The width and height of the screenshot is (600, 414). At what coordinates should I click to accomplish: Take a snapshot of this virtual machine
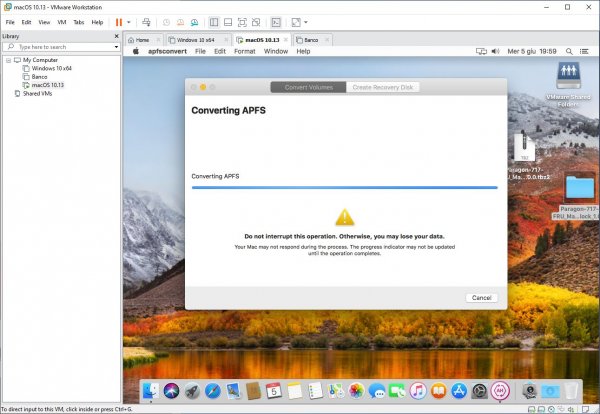pos(166,23)
